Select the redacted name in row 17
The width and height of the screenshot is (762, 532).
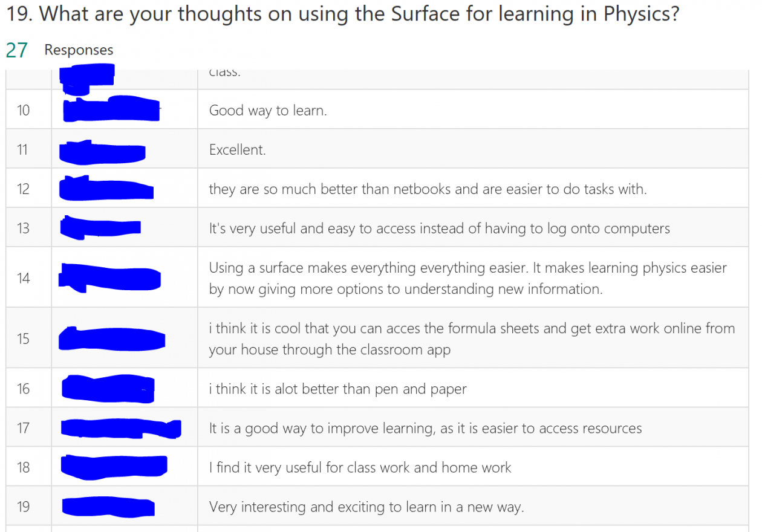click(x=120, y=428)
